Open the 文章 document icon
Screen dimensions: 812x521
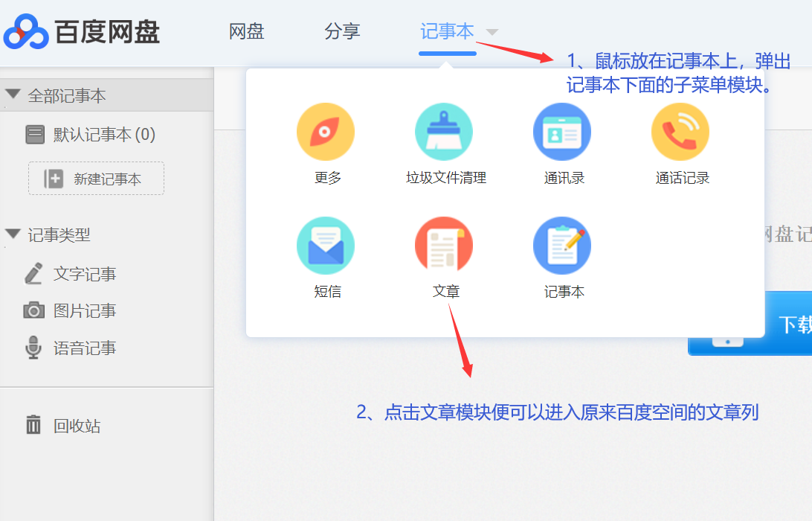tap(444, 245)
